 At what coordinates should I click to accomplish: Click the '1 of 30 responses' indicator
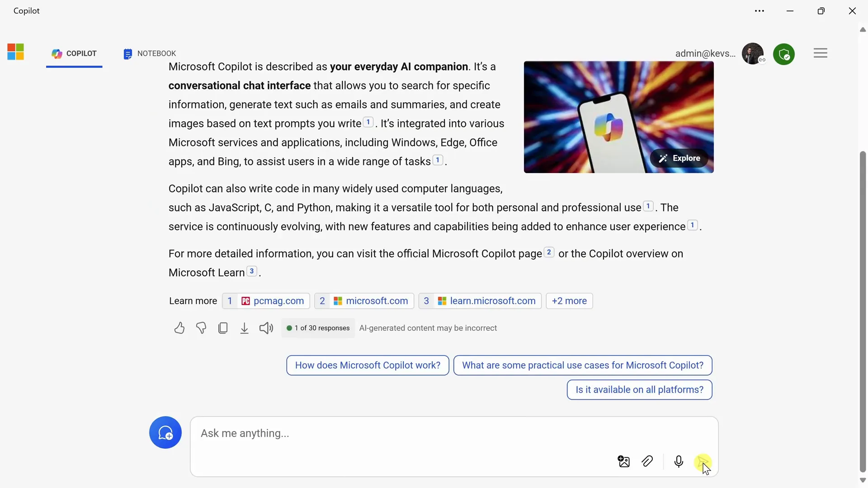click(x=318, y=328)
